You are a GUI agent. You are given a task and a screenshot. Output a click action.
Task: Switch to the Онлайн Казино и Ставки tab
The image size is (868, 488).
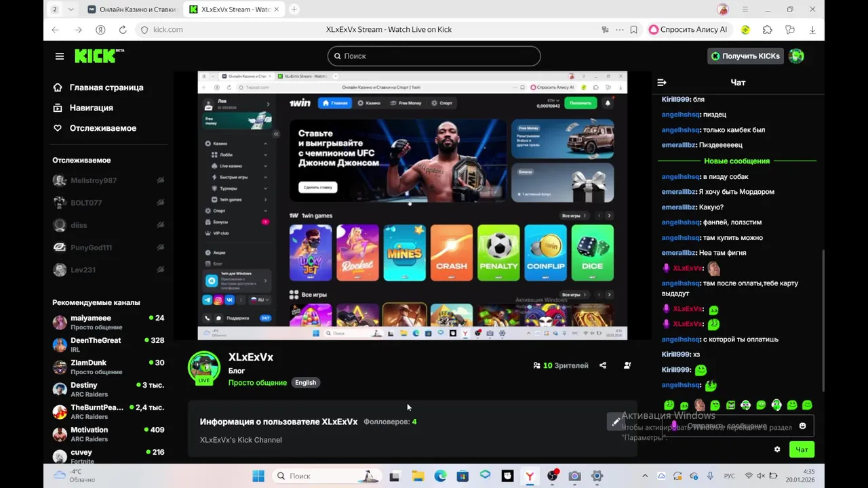click(x=132, y=9)
